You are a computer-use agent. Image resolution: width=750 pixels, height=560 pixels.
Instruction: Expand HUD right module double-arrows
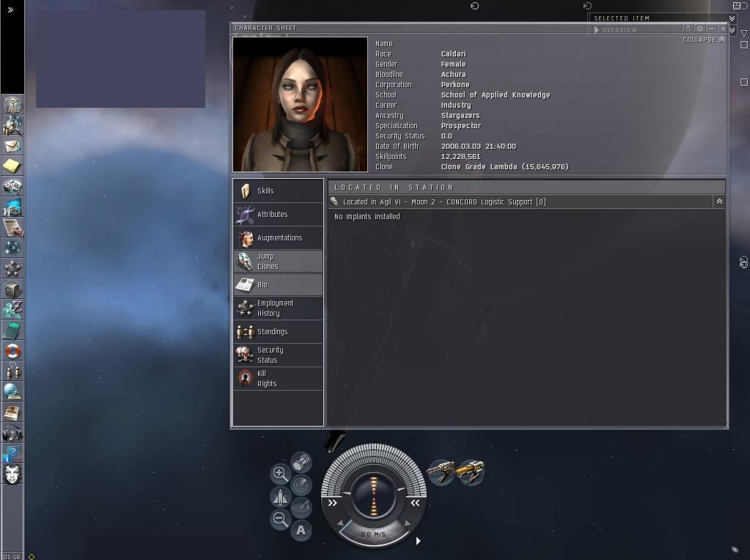(415, 503)
